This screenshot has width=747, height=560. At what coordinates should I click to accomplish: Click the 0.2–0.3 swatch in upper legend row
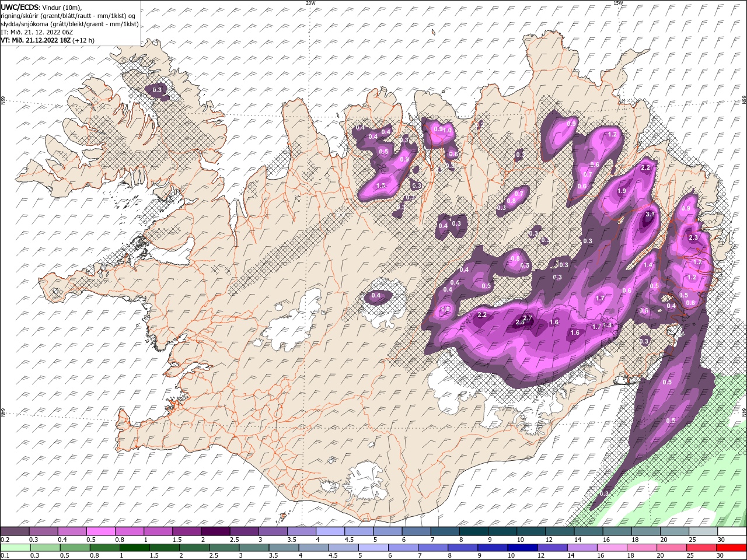click(x=15, y=531)
